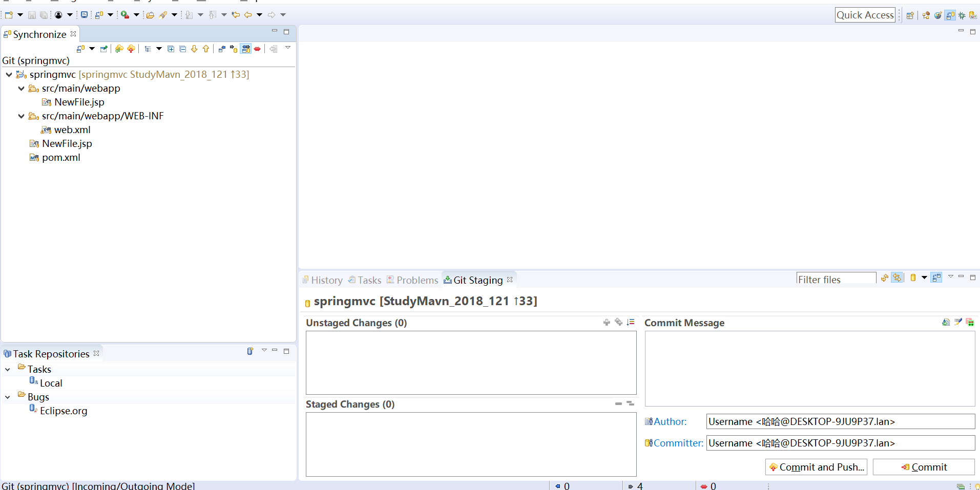Collapse the springmvc project node
Image resolution: width=980 pixels, height=490 pixels.
(9, 74)
